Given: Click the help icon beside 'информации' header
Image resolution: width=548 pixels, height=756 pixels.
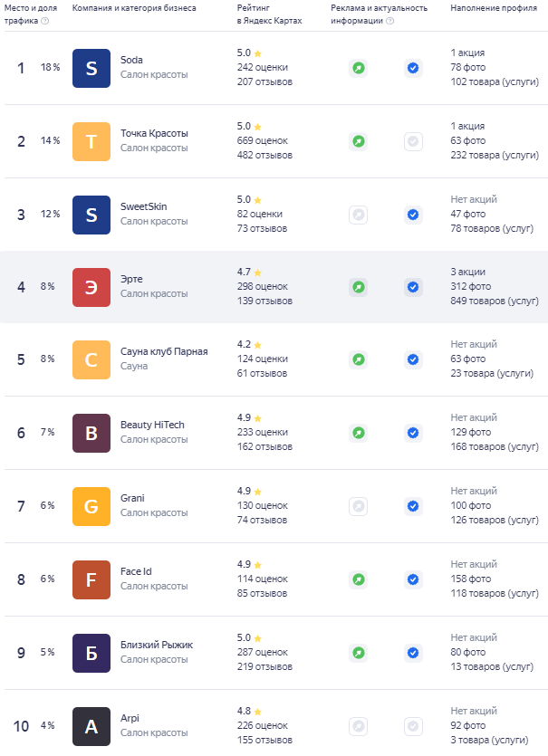Looking at the screenshot, I should (390, 21).
